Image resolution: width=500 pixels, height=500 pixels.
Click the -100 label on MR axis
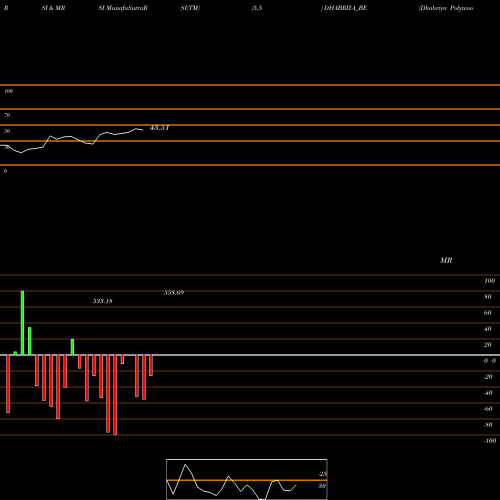coord(490,441)
